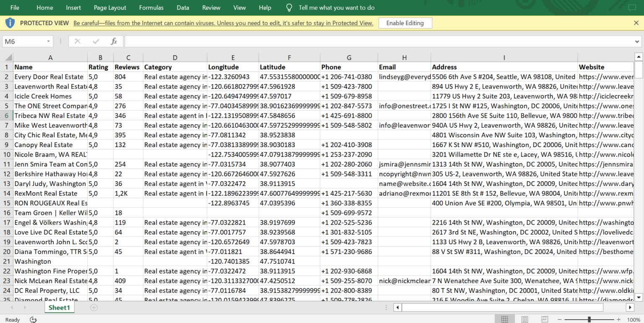
Task: Open the Name Box dropdown
Action: (47, 41)
